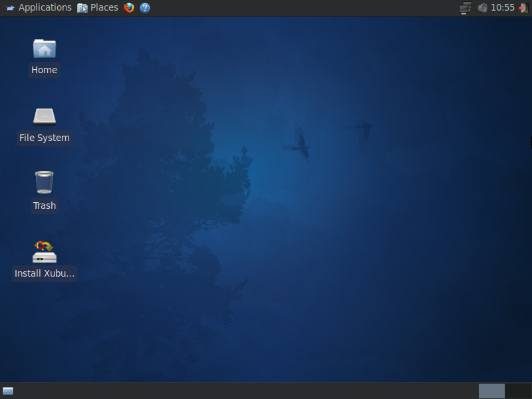Image resolution: width=532 pixels, height=399 pixels.
Task: Select the Install Xubuntu installer icon
Action: (45, 252)
